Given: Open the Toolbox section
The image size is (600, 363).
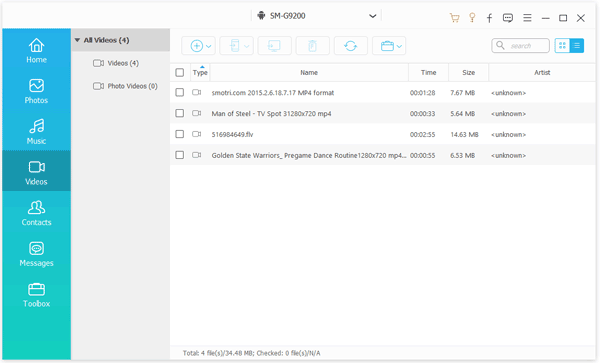Looking at the screenshot, I should 36,295.
